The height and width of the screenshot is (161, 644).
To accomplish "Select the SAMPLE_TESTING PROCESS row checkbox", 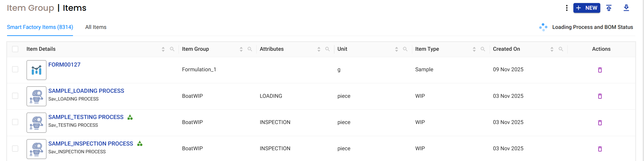I will (15, 122).
